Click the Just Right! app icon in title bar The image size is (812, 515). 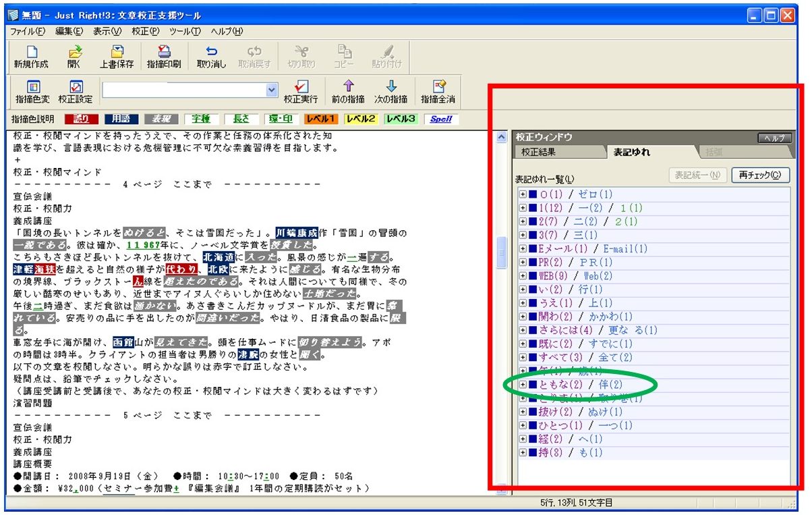coord(13,15)
